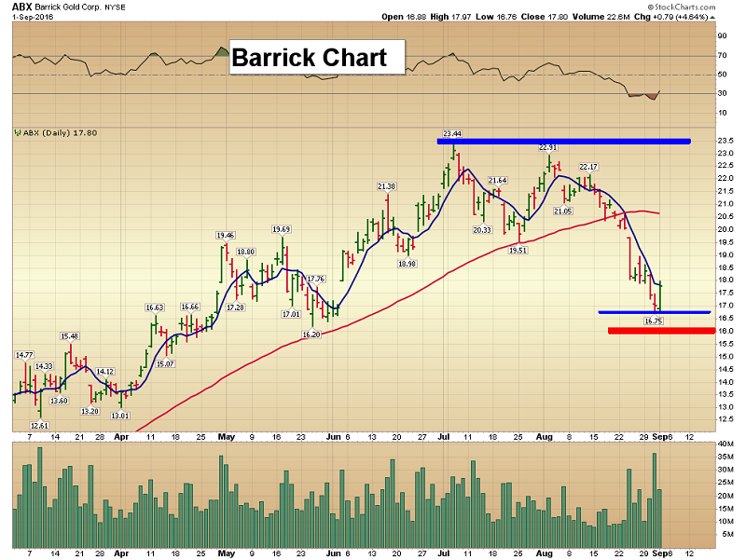Click the Close 17.80 value in the header

[x=545, y=17]
